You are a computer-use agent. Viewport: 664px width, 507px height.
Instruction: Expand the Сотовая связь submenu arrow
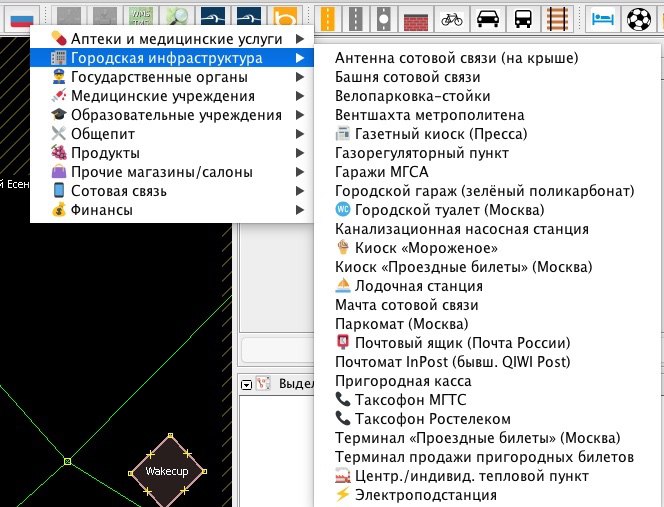(300, 191)
